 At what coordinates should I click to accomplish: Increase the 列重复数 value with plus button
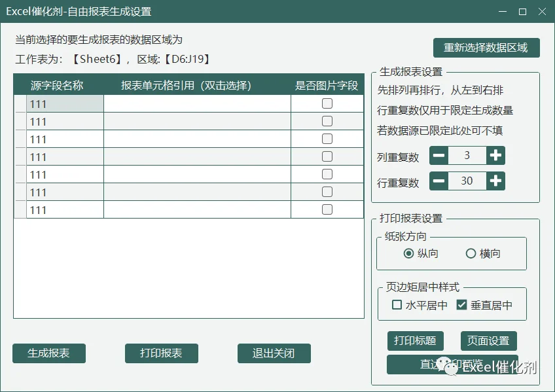[x=495, y=155]
